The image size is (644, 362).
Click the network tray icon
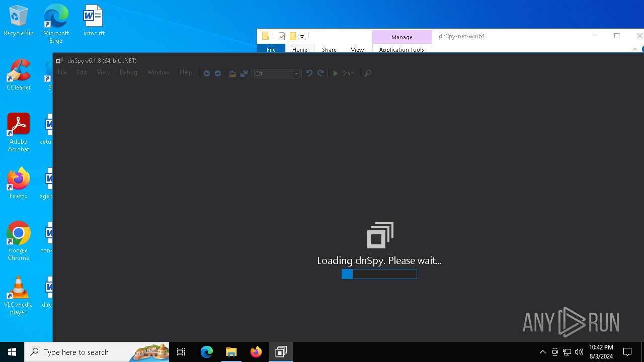(x=567, y=352)
